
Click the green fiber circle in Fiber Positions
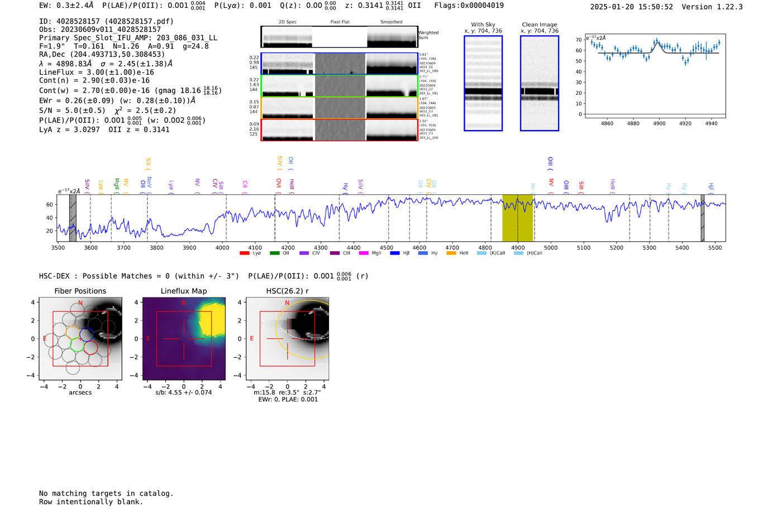pyautogui.click(x=77, y=345)
